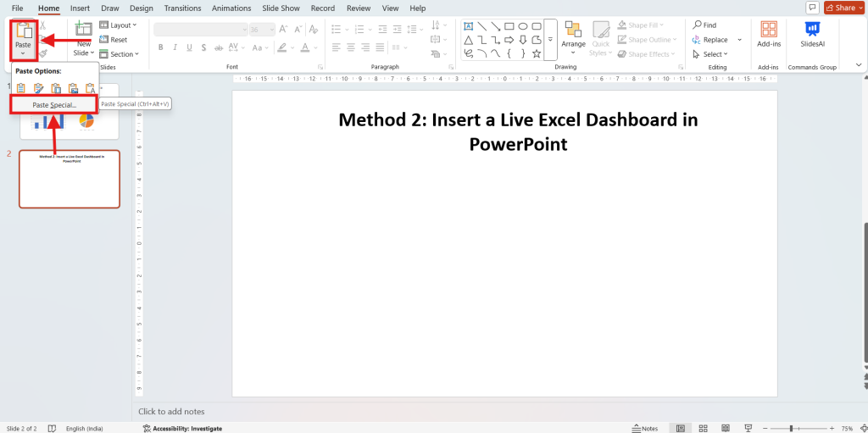The width and height of the screenshot is (868, 433).
Task: Select the Text Box shape tool
Action: pyautogui.click(x=468, y=25)
